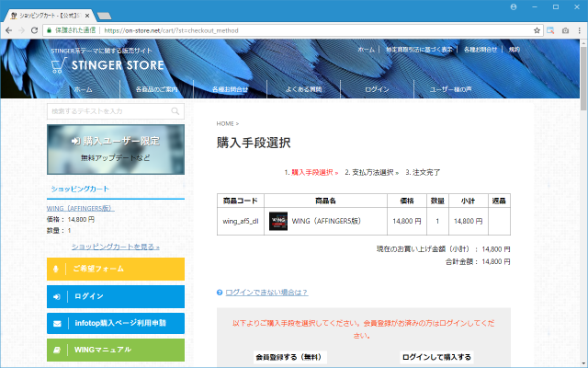Click ショッピングカートを見る link
The height and width of the screenshot is (368, 588).
116,247
